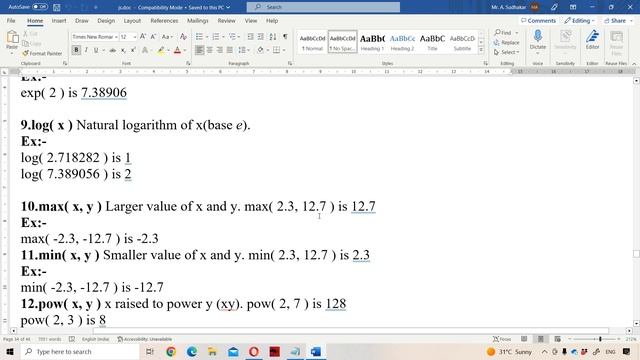Toggle Bold formatting
This screenshot has width=640, height=360.
(x=76, y=50)
